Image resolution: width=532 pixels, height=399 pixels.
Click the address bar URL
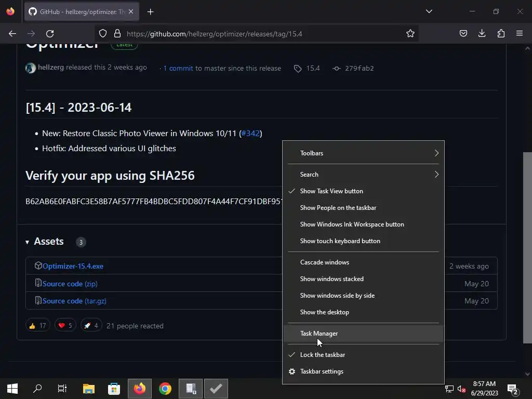point(214,34)
